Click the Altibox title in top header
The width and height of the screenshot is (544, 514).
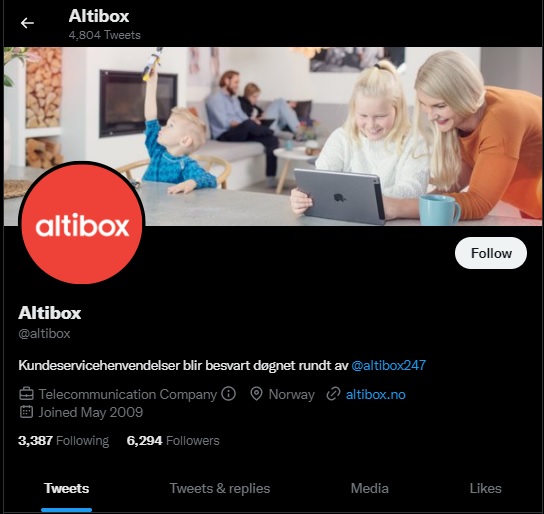click(99, 16)
